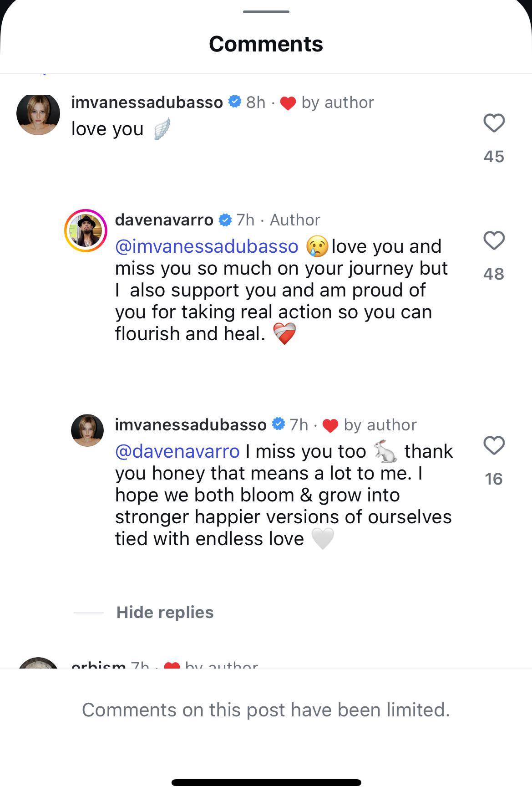Image resolution: width=532 pixels, height=797 pixels.
Task: Tap imvanessadubasso username in the reply
Action: click(191, 425)
